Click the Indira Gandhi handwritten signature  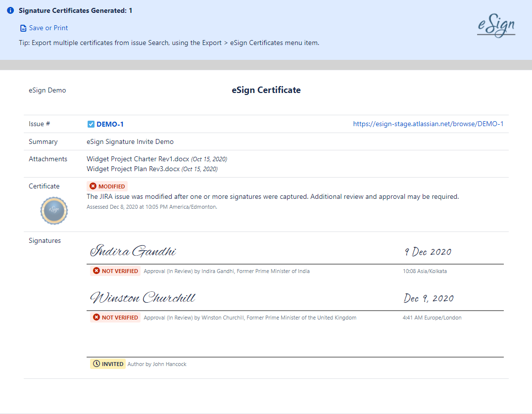(x=133, y=251)
